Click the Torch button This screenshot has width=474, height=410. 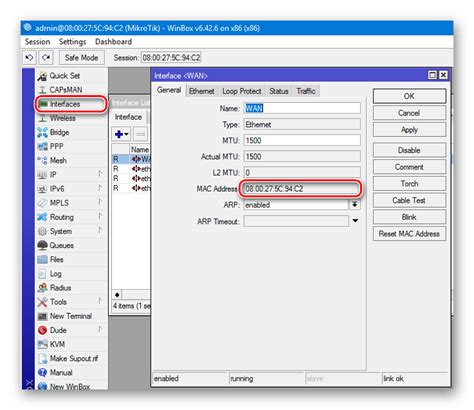click(409, 184)
